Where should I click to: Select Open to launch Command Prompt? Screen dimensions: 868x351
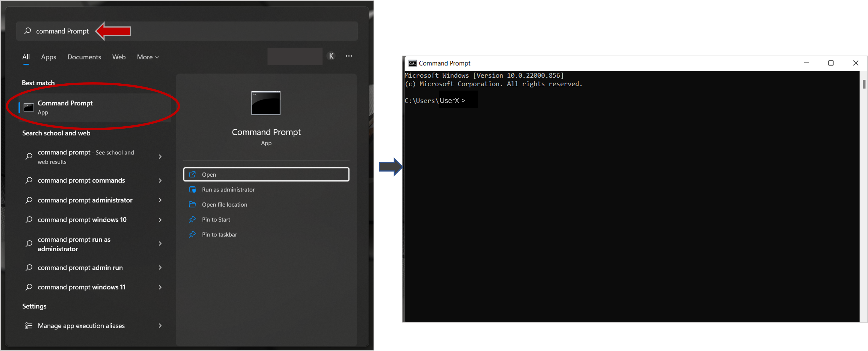tap(266, 174)
